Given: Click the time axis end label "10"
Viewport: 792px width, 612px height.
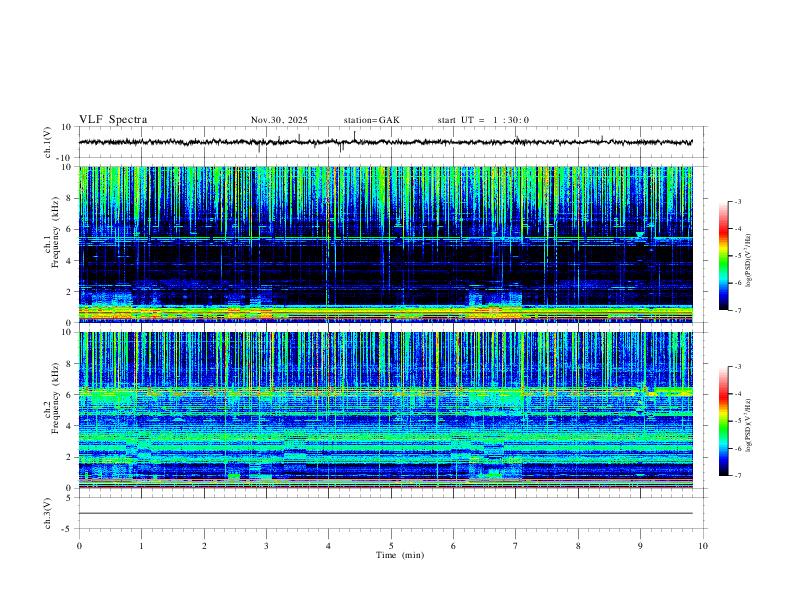Looking at the screenshot, I should (x=703, y=546).
